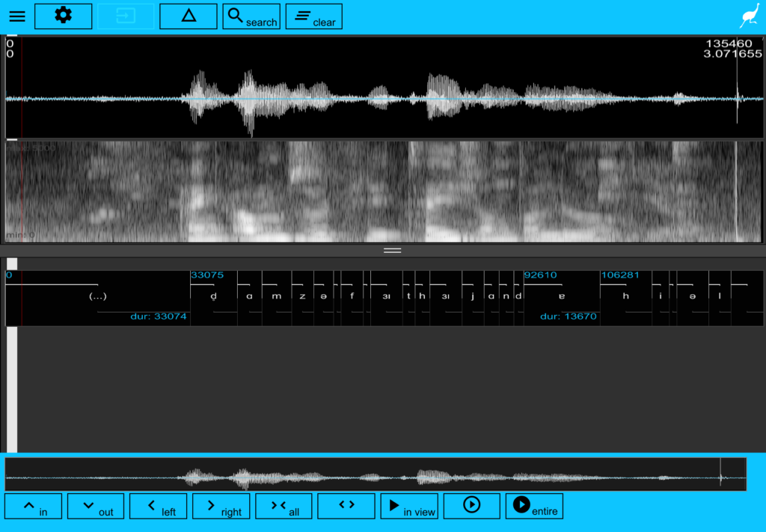Screen dimensions: 766x532
Task: Play audio 'in view'
Action: click(409, 506)
